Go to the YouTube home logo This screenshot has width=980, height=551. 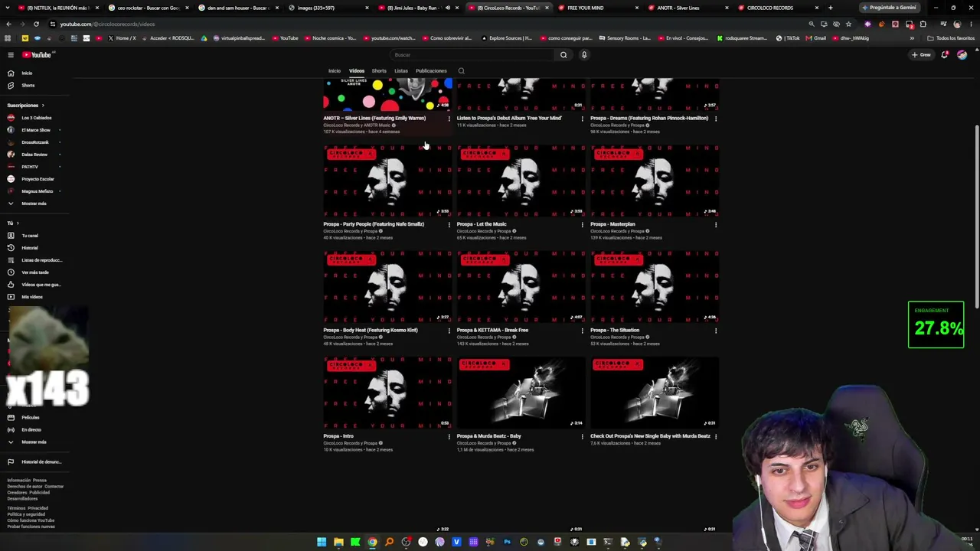37,55
